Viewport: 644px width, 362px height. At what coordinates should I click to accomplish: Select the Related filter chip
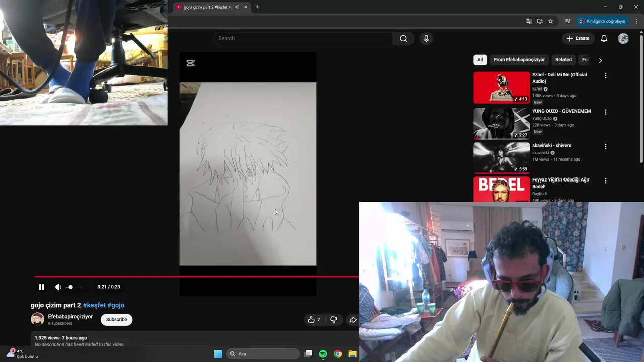click(563, 60)
